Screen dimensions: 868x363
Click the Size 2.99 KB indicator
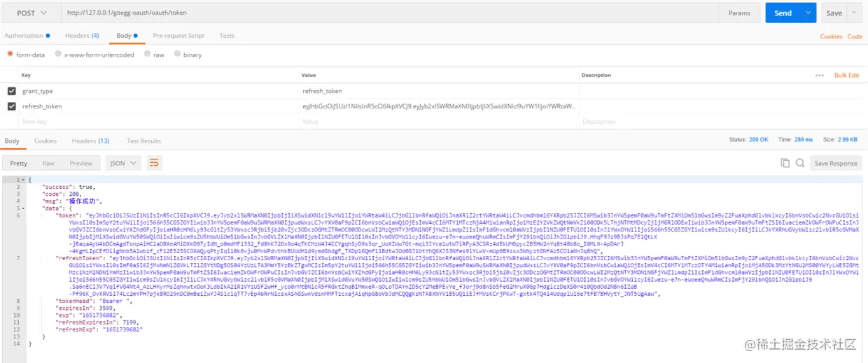coord(839,140)
